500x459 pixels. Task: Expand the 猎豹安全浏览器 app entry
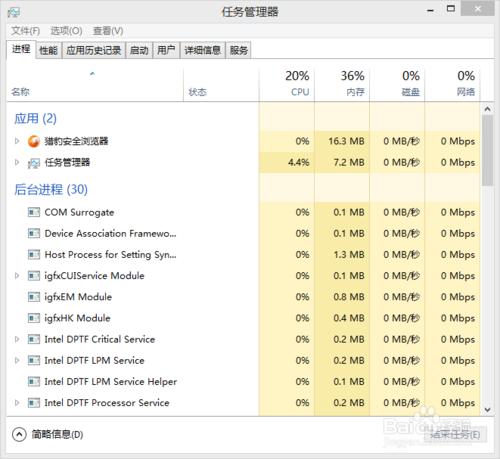(17, 141)
